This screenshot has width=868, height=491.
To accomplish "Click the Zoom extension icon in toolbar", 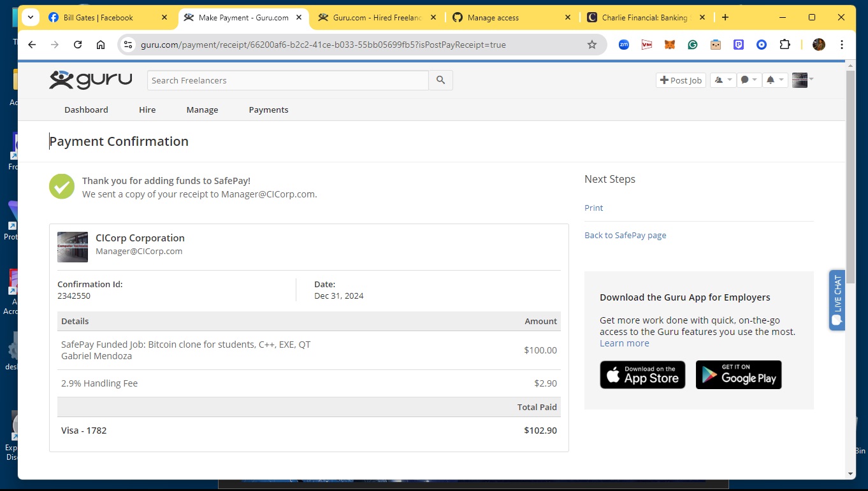I will pyautogui.click(x=624, y=45).
